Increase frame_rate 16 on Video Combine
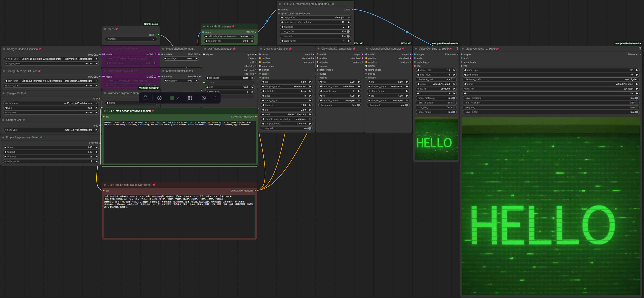This screenshot has width=644, height=298. [454, 70]
